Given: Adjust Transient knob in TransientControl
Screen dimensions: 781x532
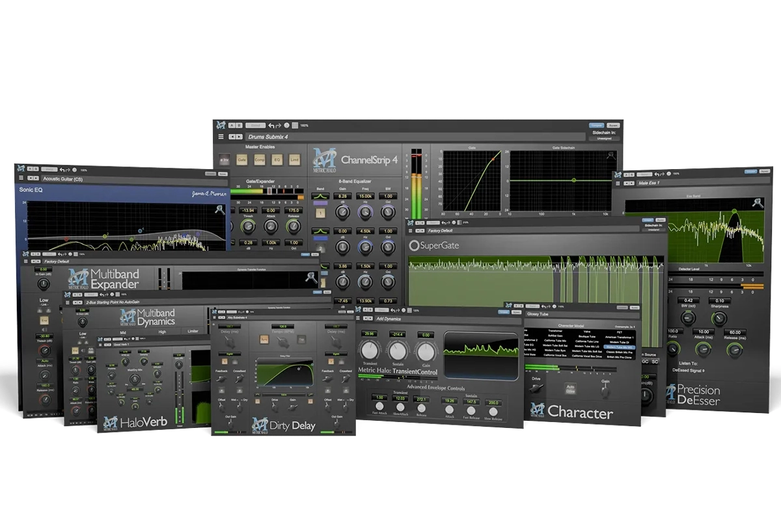Looking at the screenshot, I should point(369,352).
